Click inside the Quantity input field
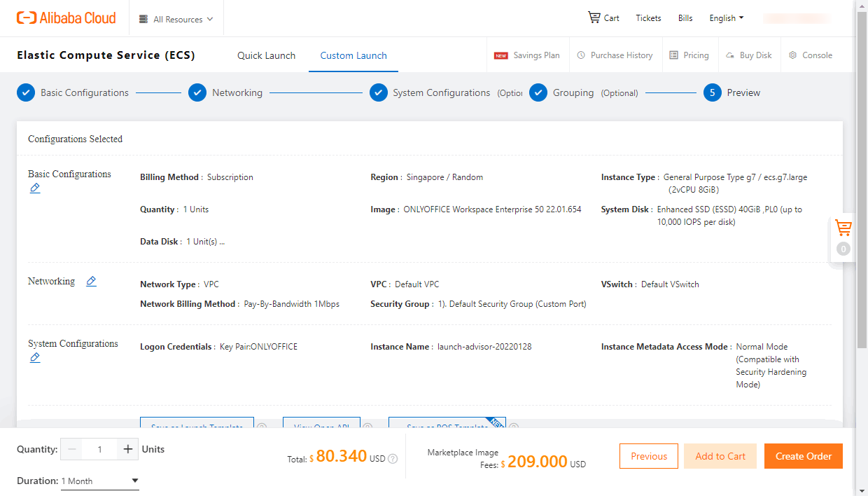 99,448
